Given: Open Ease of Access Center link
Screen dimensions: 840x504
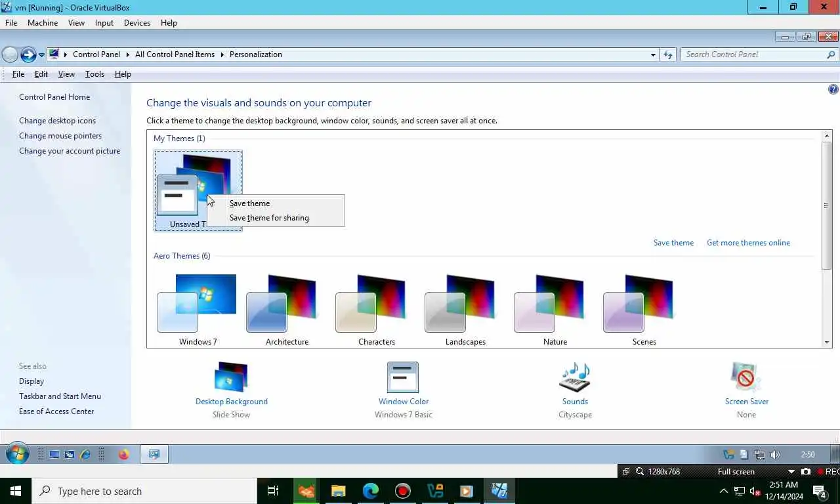Looking at the screenshot, I should click(56, 411).
